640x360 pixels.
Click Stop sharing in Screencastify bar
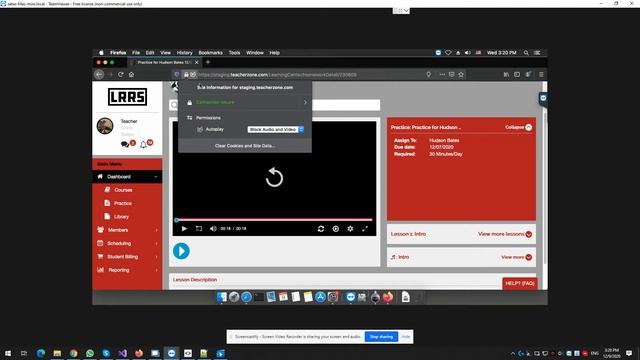[381, 337]
